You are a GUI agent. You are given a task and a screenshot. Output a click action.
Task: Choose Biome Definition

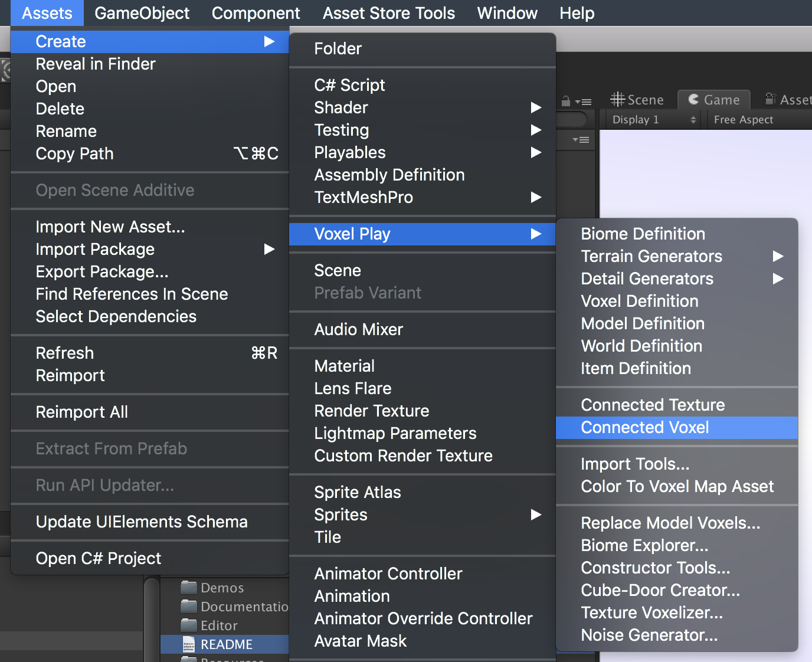677,234
